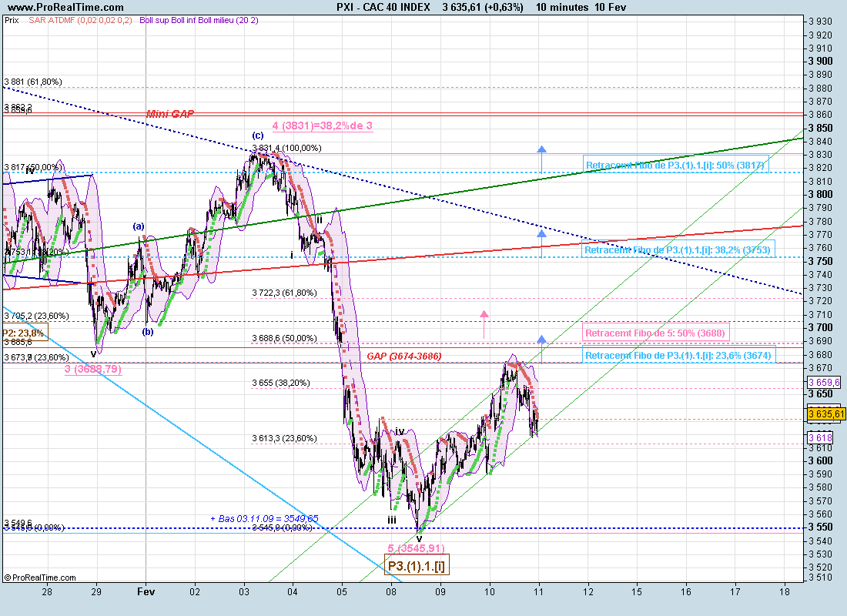Click the 3 688,6 (50,00%) level label
The height and width of the screenshot is (616, 847).
point(284,338)
